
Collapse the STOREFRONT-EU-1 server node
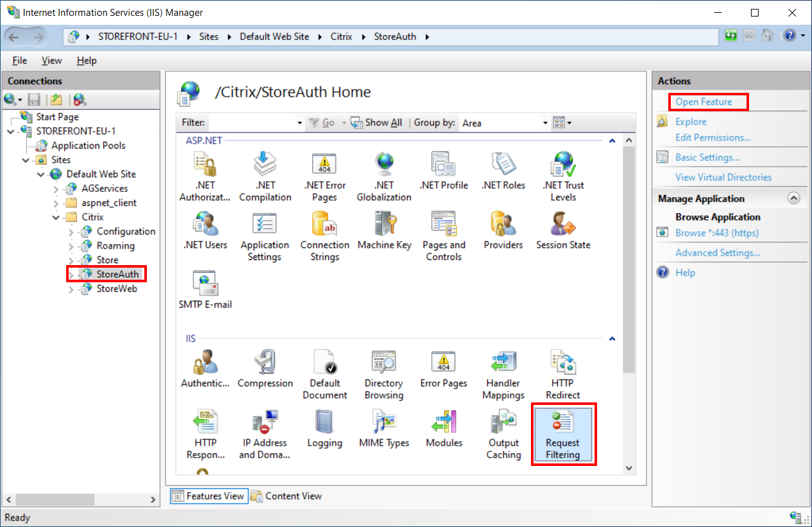pos(10,132)
